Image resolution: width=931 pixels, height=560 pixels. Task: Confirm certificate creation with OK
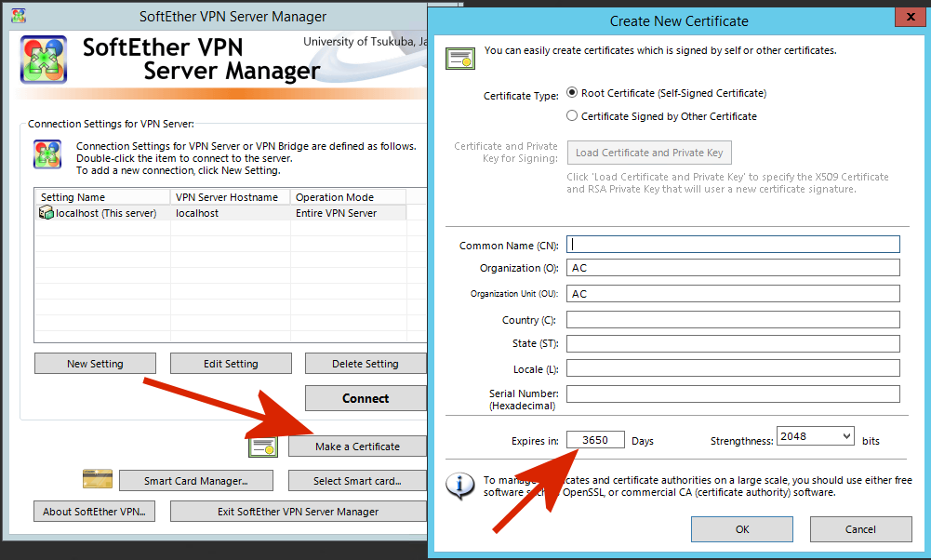[x=741, y=528]
